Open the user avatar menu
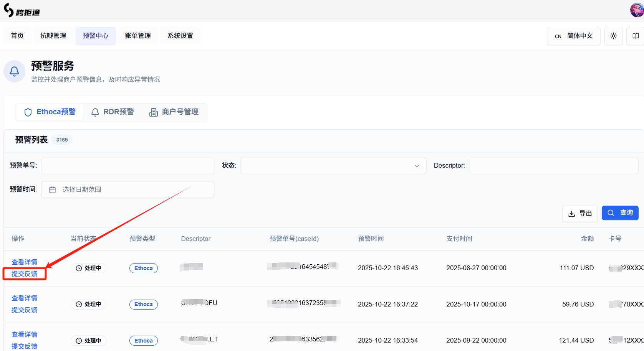This screenshot has height=351, width=644. pos(637,10)
